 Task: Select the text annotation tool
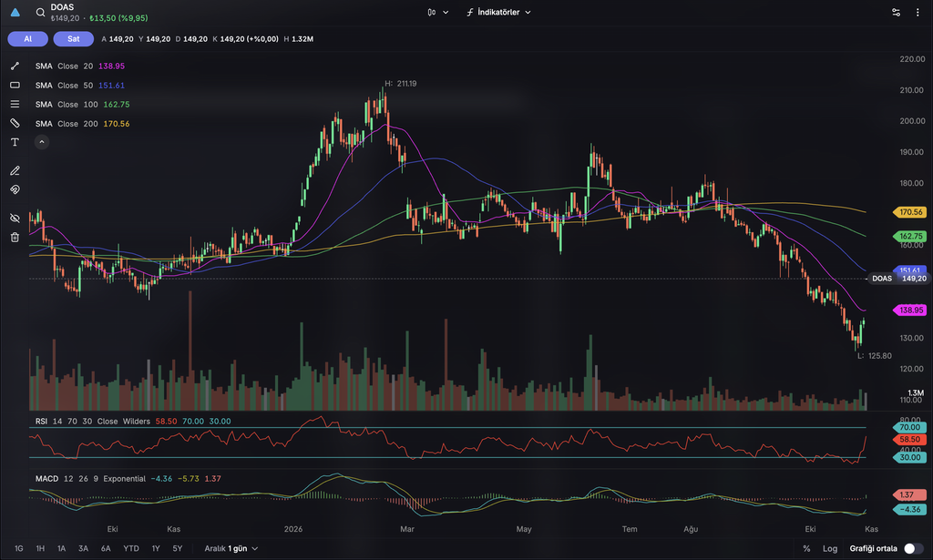coord(15,142)
